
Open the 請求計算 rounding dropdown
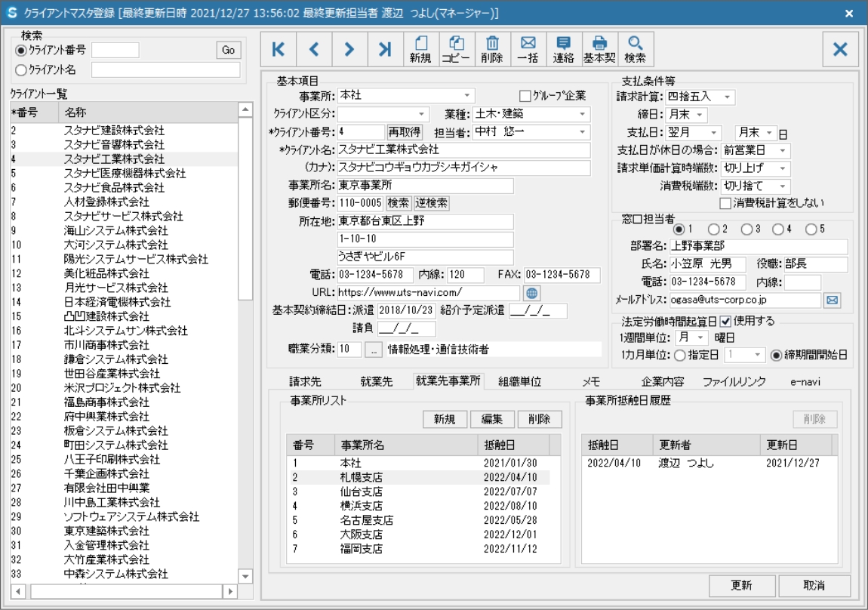[x=727, y=97]
